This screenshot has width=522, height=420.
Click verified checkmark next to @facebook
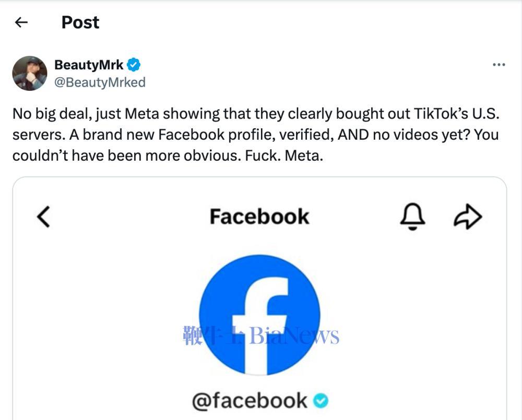coord(321,401)
